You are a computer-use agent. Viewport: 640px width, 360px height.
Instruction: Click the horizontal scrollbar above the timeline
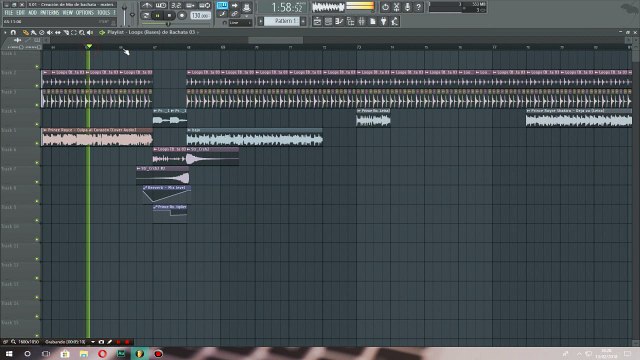click(x=276, y=40)
